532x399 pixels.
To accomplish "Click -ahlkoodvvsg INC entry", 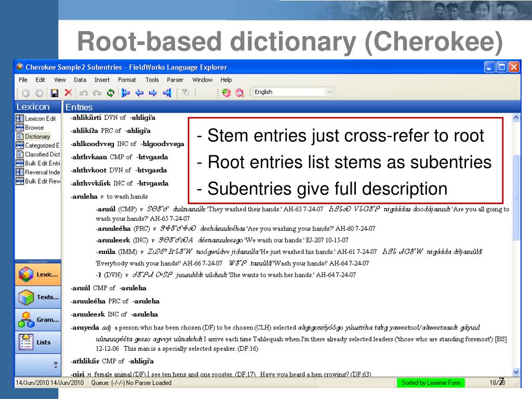I will click(127, 143).
